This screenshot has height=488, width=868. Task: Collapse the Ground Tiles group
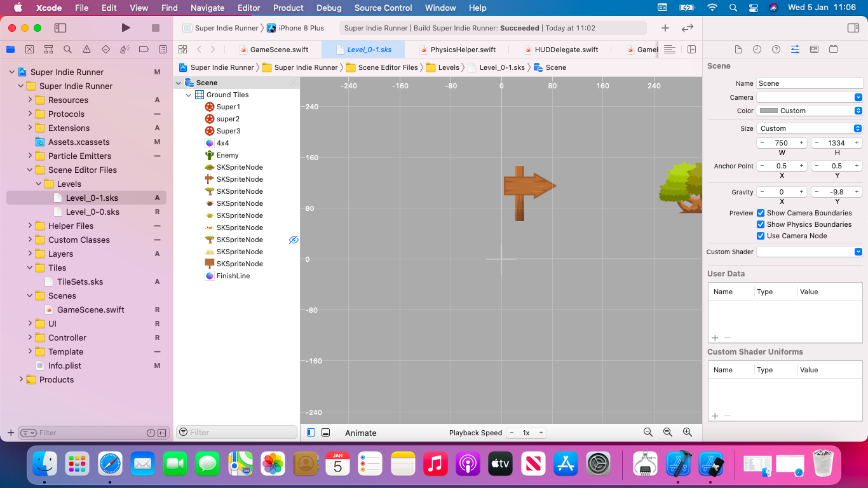188,94
